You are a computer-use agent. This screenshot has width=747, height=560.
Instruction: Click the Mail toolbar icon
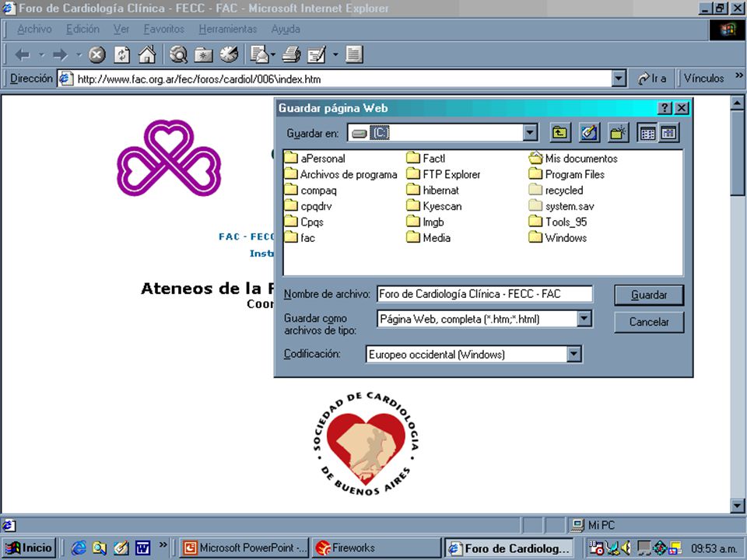pos(260,54)
